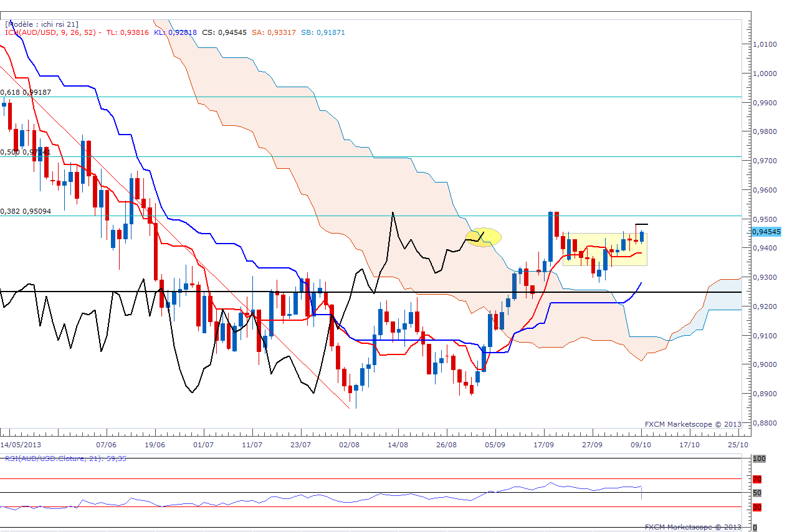This screenshot has height=532, width=787.
Task: Click the 'SA: 0,93317' Senkou A value
Action: [x=274, y=32]
